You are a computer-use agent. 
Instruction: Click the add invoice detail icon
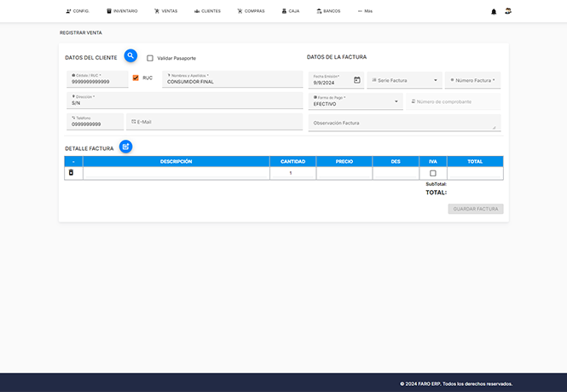(x=125, y=147)
